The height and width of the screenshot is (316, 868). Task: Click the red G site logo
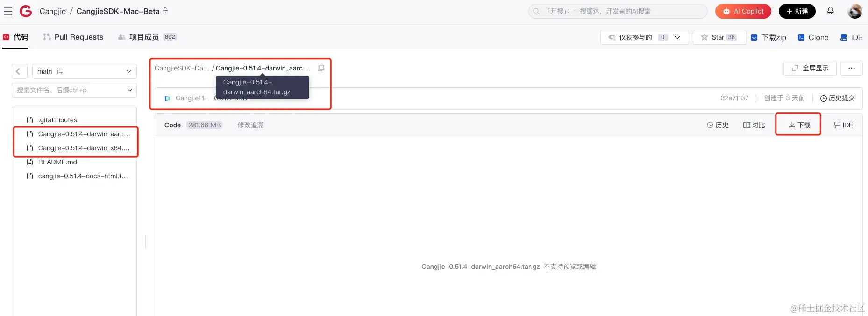click(x=26, y=11)
